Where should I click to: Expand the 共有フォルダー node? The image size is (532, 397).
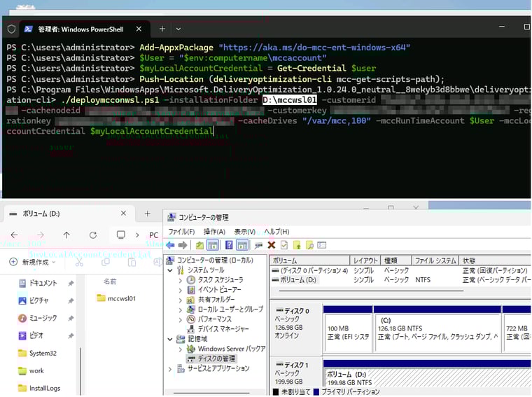(181, 300)
